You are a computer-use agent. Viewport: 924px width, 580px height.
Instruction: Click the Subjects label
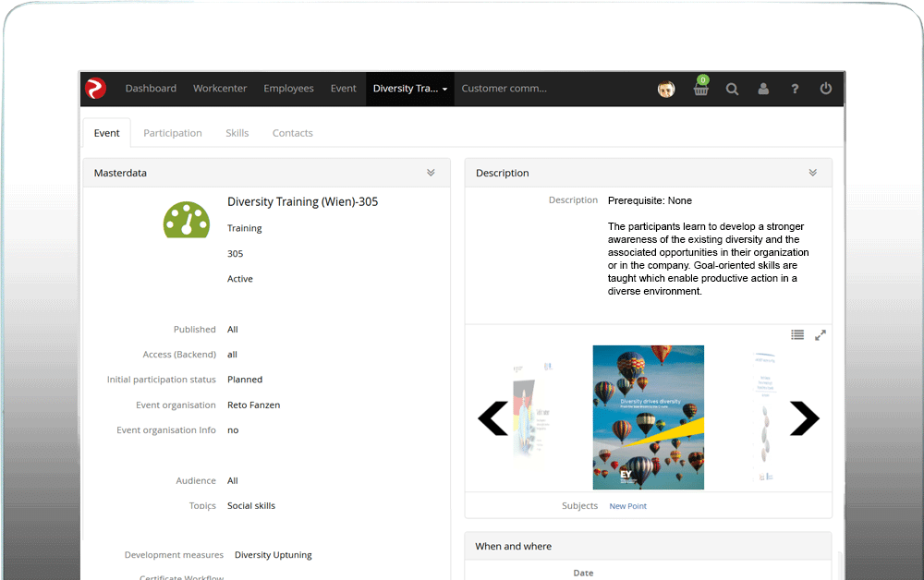coord(579,506)
